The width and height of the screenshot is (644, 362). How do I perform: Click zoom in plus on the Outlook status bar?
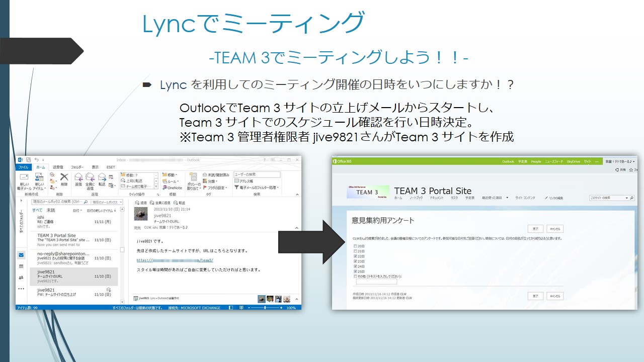coord(282,307)
